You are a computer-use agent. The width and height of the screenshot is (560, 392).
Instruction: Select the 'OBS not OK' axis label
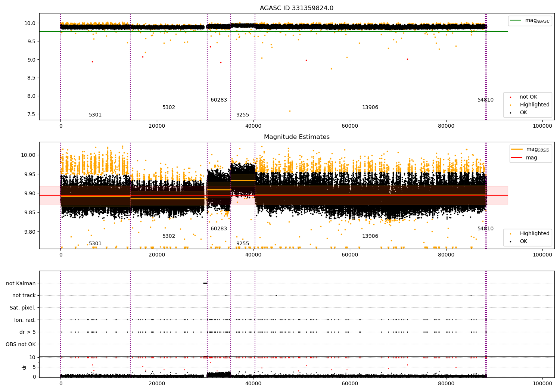point(21,344)
